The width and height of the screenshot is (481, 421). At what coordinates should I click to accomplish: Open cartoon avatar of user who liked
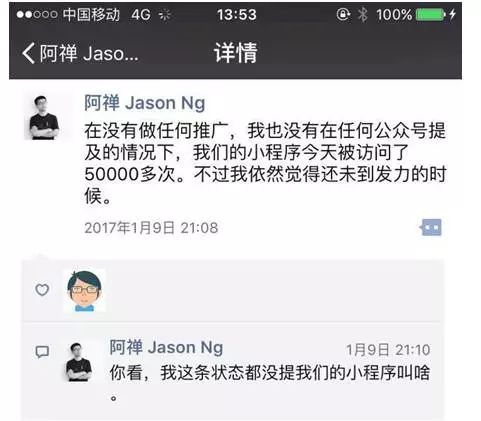85,290
